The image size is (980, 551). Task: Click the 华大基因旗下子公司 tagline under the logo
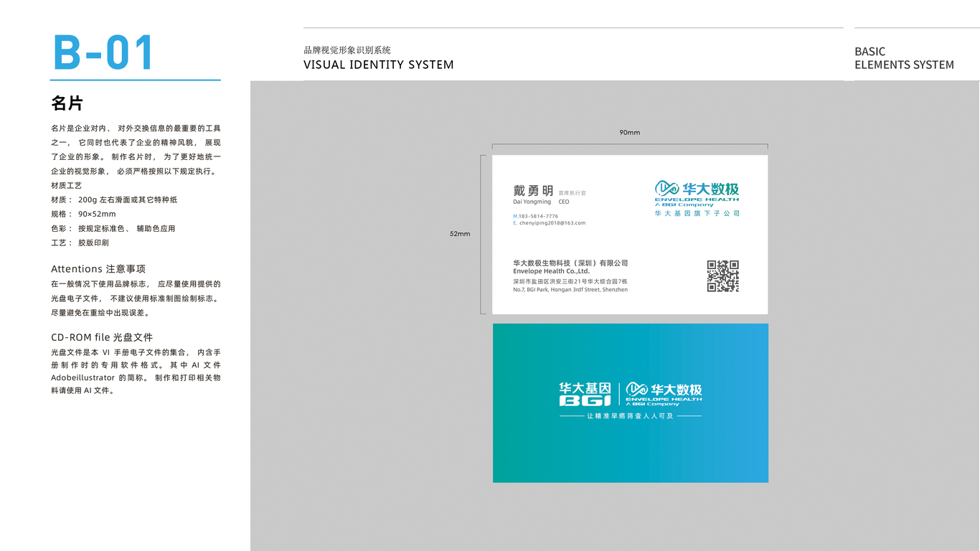(x=697, y=214)
